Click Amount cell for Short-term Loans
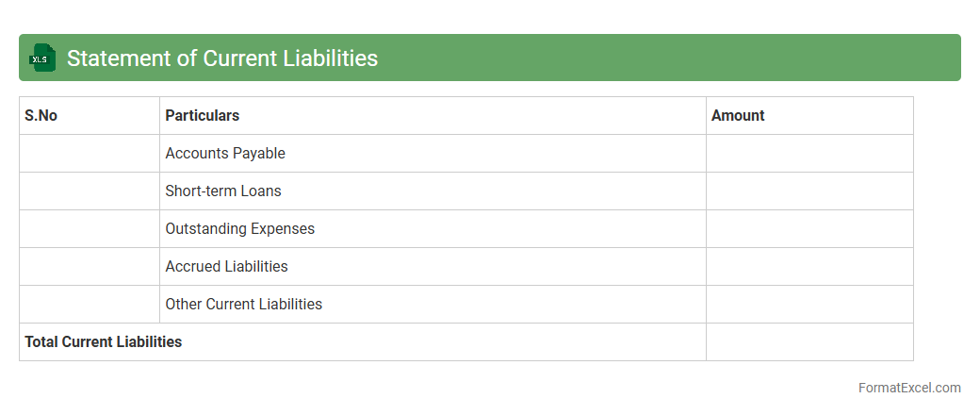Image resolution: width=980 pixels, height=415 pixels. point(809,191)
